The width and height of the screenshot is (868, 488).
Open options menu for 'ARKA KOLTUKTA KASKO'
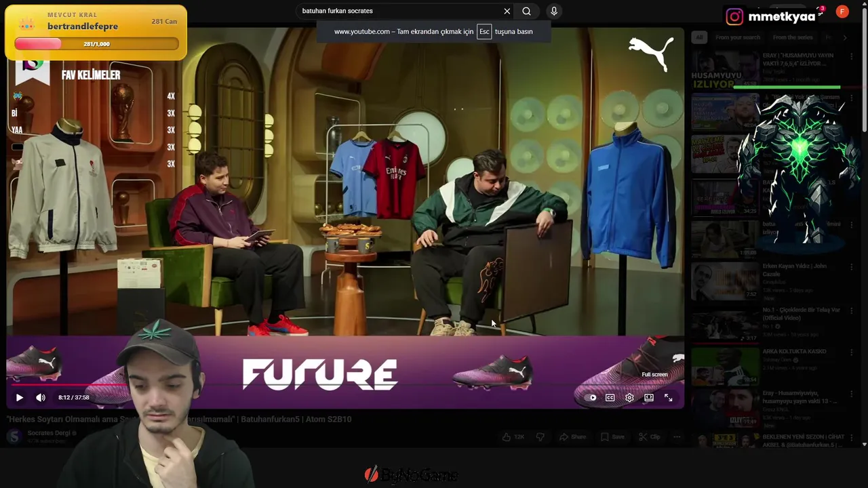click(x=852, y=352)
